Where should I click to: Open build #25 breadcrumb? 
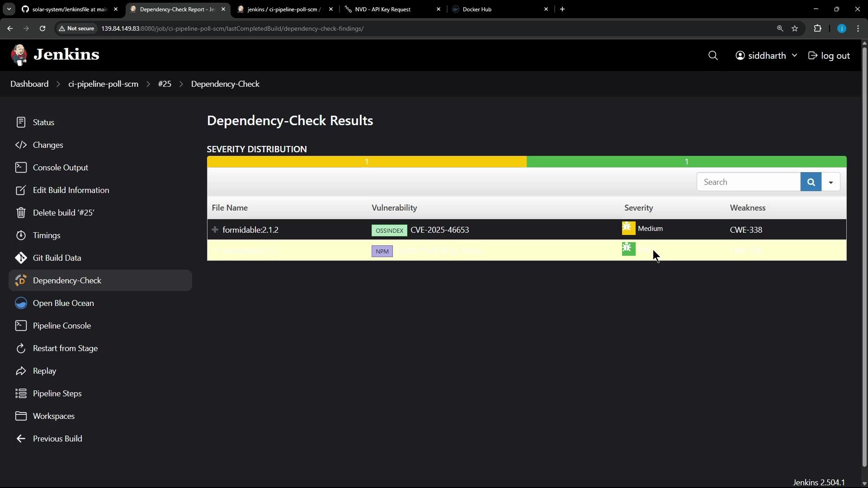(165, 84)
